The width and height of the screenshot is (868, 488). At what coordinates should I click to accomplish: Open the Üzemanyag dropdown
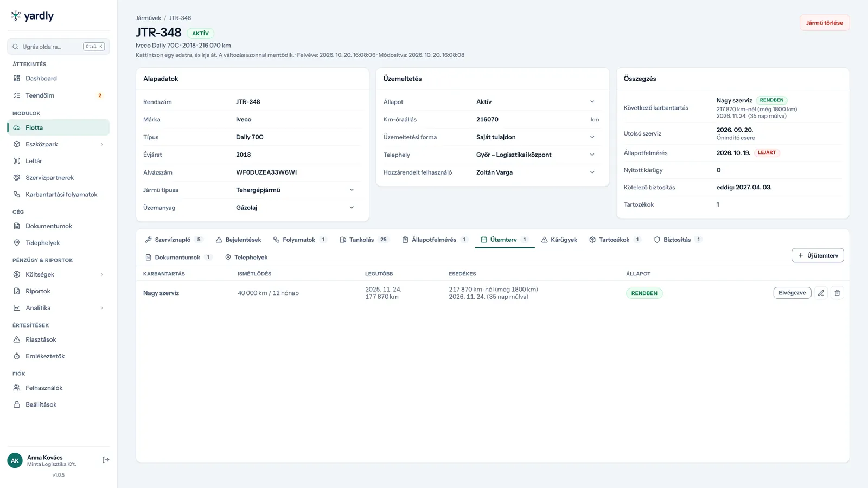tap(296, 208)
